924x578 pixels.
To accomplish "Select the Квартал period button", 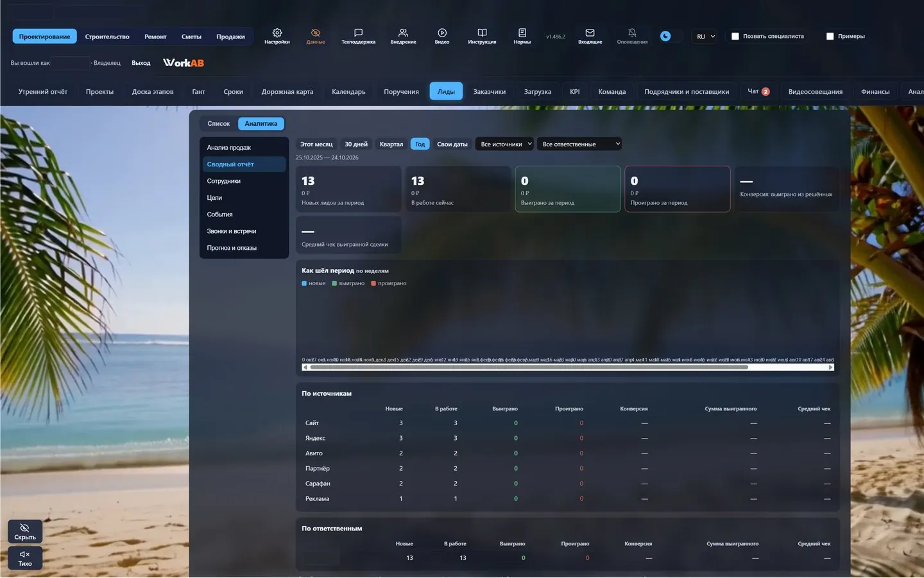I will click(x=391, y=144).
